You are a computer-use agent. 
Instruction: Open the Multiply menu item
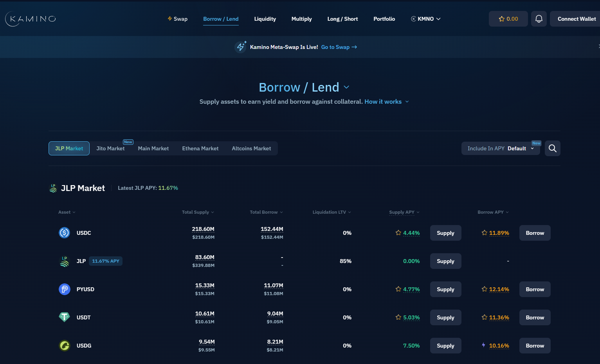coord(301,19)
